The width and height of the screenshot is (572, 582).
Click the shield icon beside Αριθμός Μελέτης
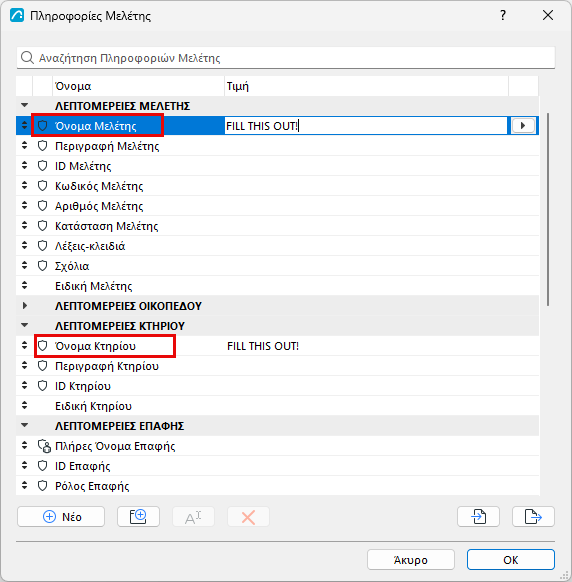43,206
